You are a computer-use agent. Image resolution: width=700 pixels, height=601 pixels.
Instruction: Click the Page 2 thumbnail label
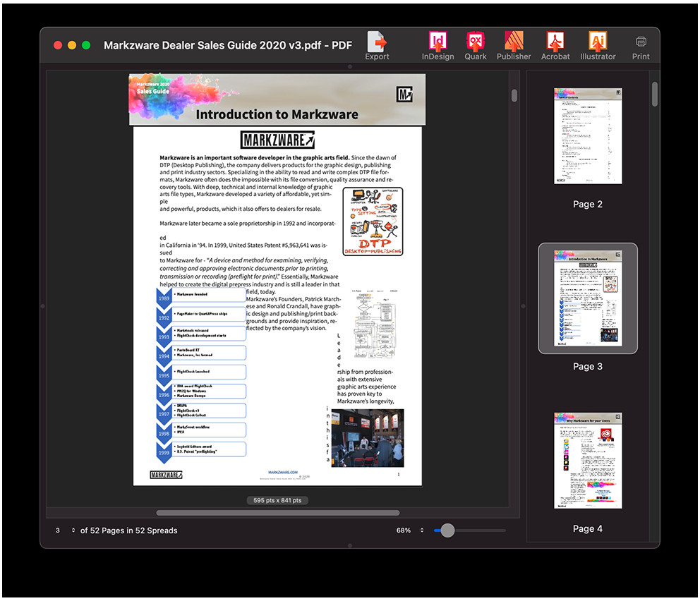pyautogui.click(x=588, y=205)
